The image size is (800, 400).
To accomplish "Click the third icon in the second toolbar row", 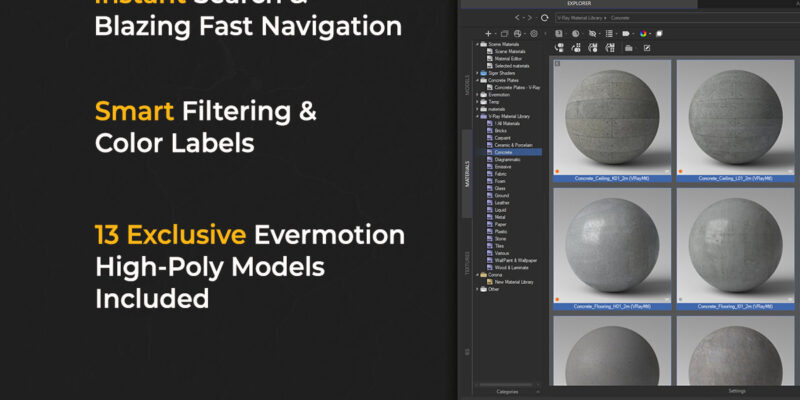I will (x=593, y=48).
